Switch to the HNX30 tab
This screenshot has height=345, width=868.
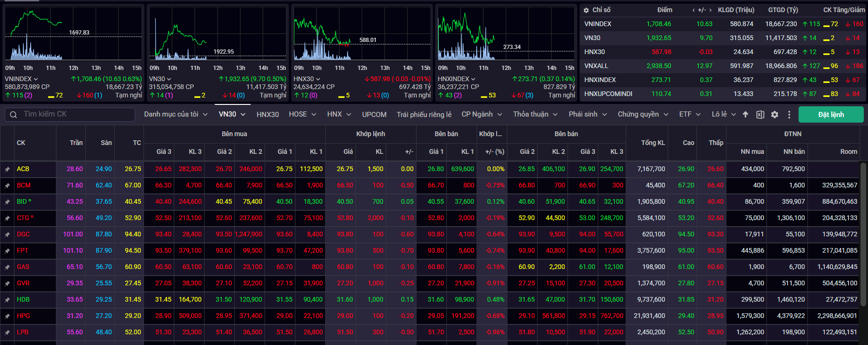click(267, 115)
